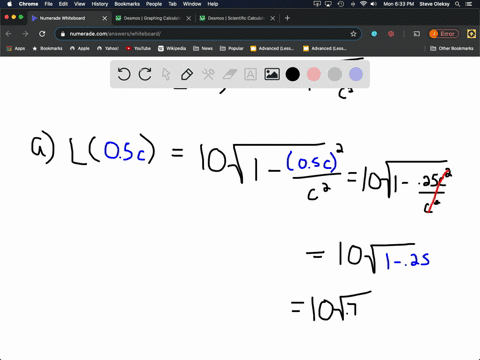Open a new browser tab
This screenshot has width=480, height=360.
pyautogui.click(x=287, y=18)
